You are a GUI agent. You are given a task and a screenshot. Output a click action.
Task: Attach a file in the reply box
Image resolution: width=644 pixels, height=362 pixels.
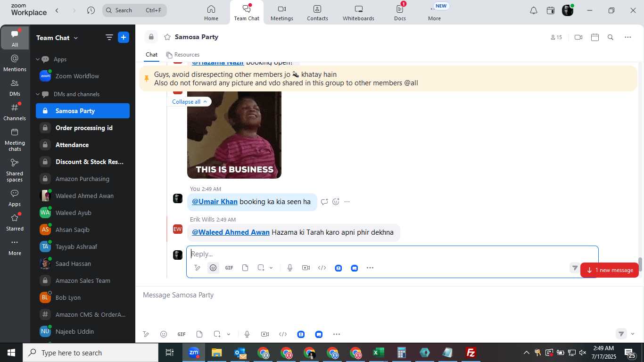coord(245,268)
